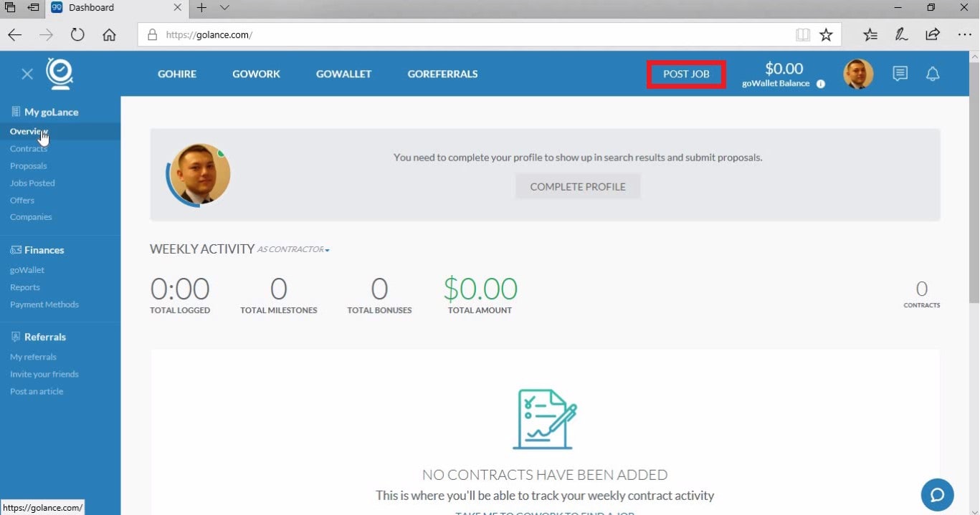The height and width of the screenshot is (515, 980).
Task: Open the notifications bell icon
Action: [933, 74]
